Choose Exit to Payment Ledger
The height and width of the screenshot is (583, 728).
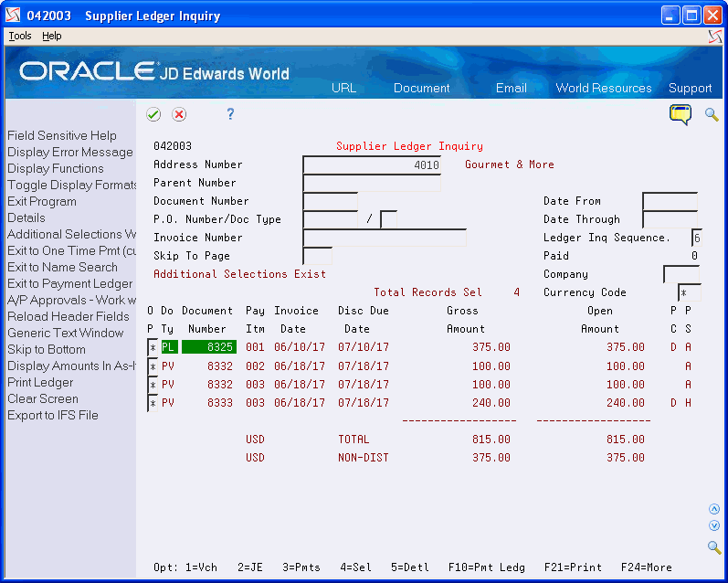coord(69,283)
